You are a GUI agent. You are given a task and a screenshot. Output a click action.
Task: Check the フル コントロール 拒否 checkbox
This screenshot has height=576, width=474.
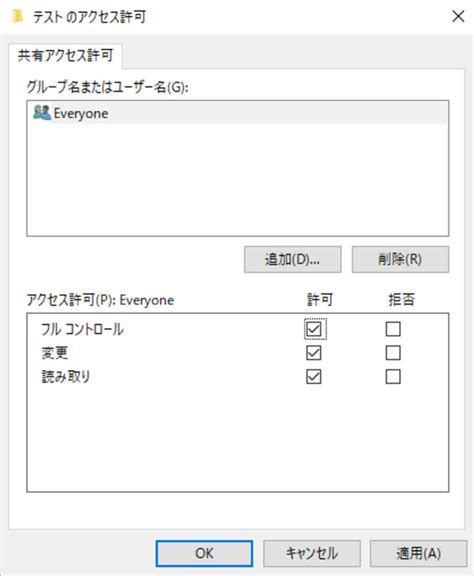pos(393,329)
